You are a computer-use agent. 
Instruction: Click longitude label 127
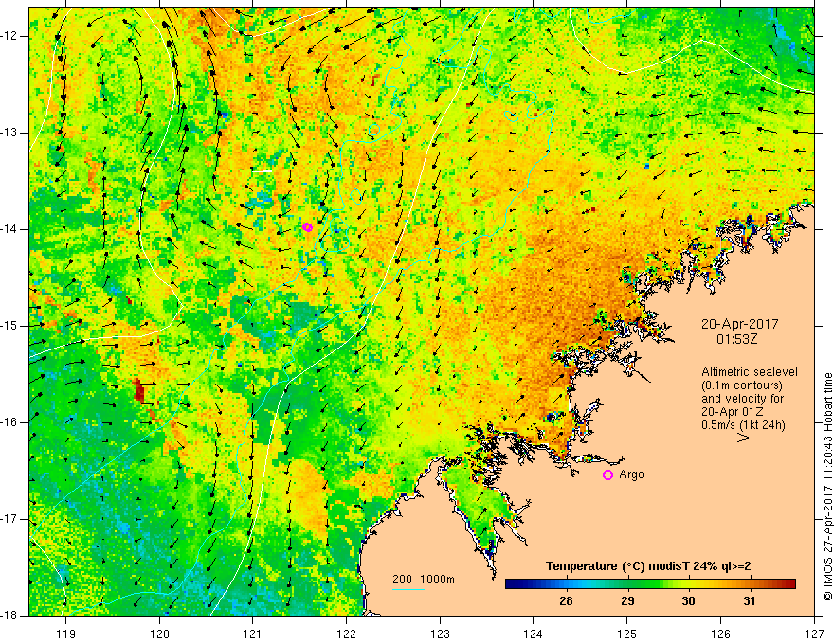click(814, 634)
